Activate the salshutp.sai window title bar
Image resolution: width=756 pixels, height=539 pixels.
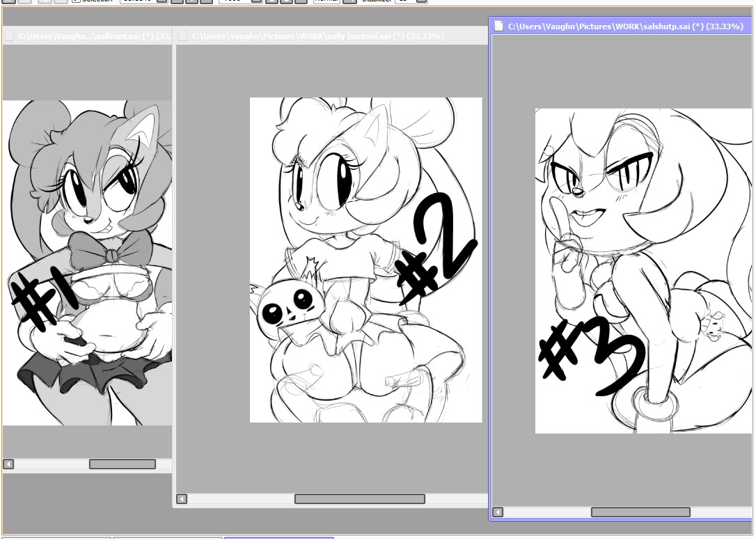[x=621, y=26]
